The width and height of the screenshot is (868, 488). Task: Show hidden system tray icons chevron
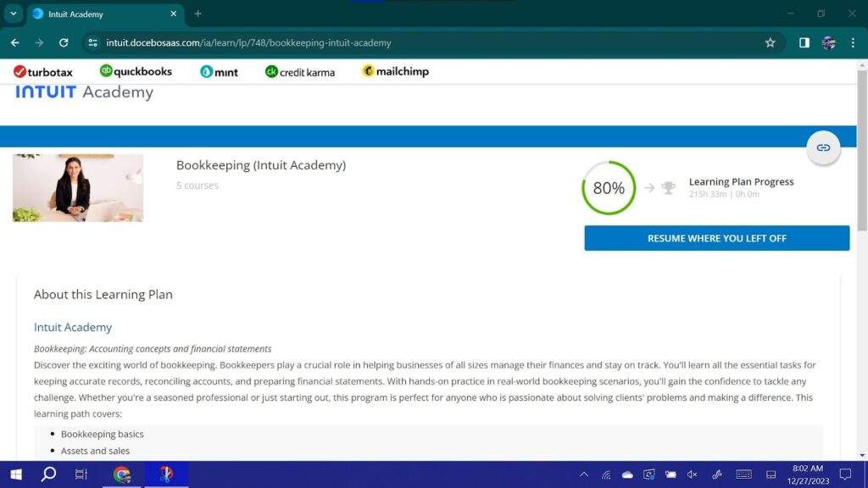[x=584, y=474]
